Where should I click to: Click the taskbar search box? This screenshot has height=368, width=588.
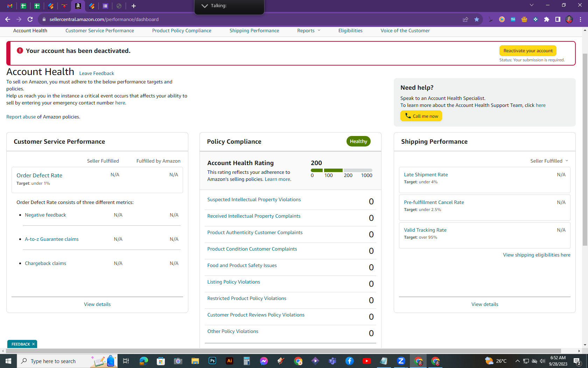click(x=66, y=361)
